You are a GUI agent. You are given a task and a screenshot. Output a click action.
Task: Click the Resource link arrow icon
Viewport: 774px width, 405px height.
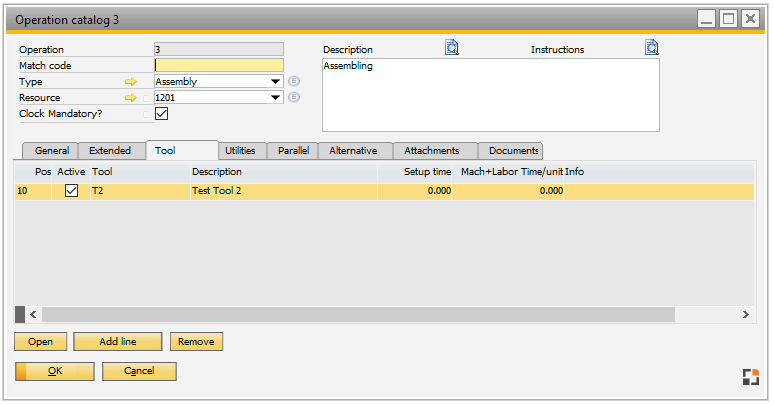129,98
